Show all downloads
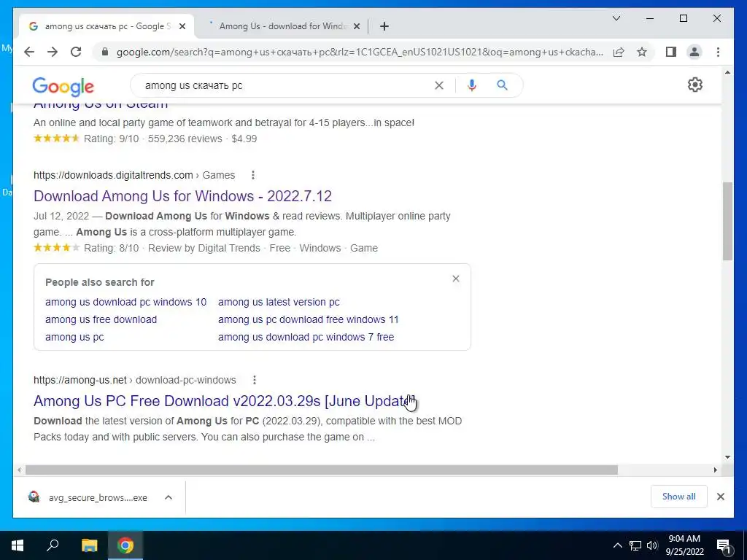The image size is (747, 560). [x=679, y=496]
